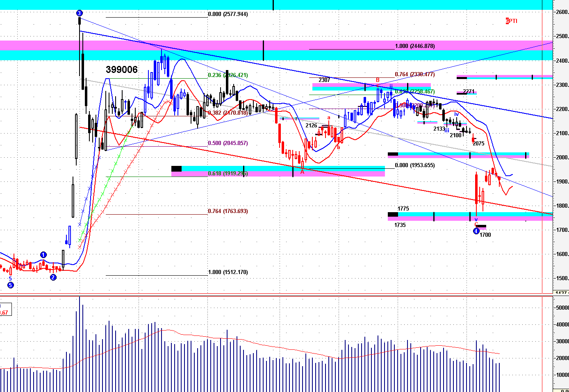Select circled wave 1 marker

point(43,255)
